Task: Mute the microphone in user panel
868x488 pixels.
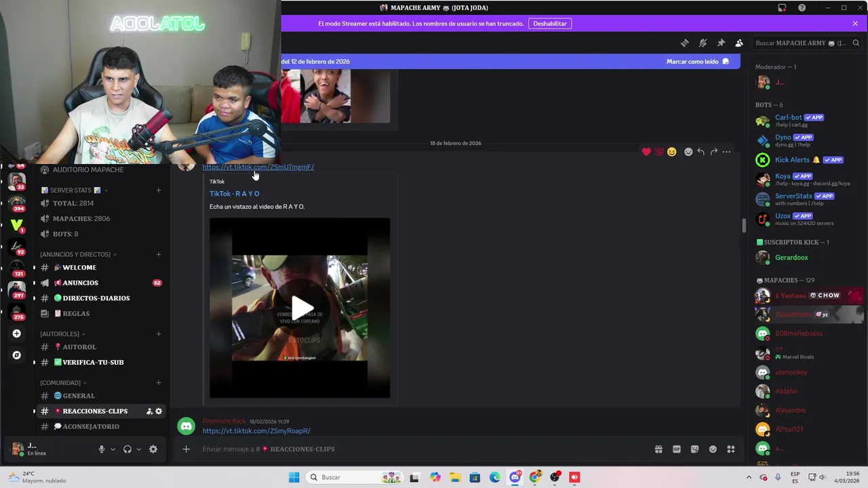Action: tap(102, 449)
